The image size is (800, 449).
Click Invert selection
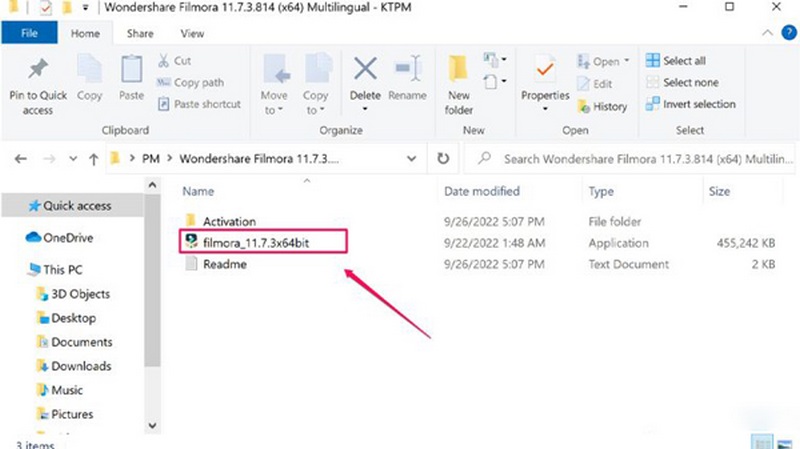coord(690,104)
